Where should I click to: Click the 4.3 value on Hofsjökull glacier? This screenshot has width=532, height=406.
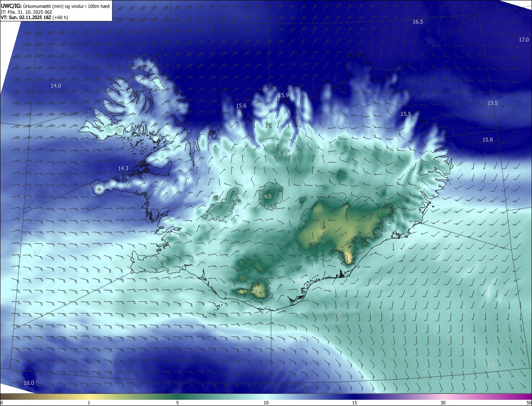click(268, 197)
